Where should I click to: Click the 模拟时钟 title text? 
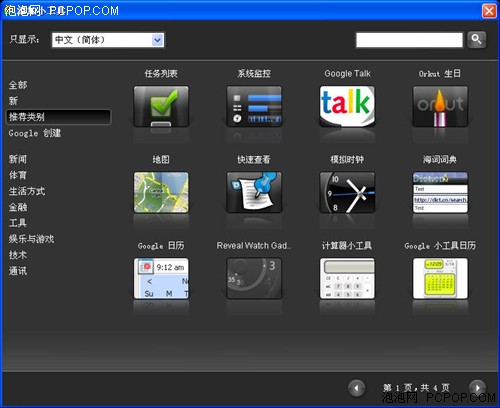(x=347, y=159)
